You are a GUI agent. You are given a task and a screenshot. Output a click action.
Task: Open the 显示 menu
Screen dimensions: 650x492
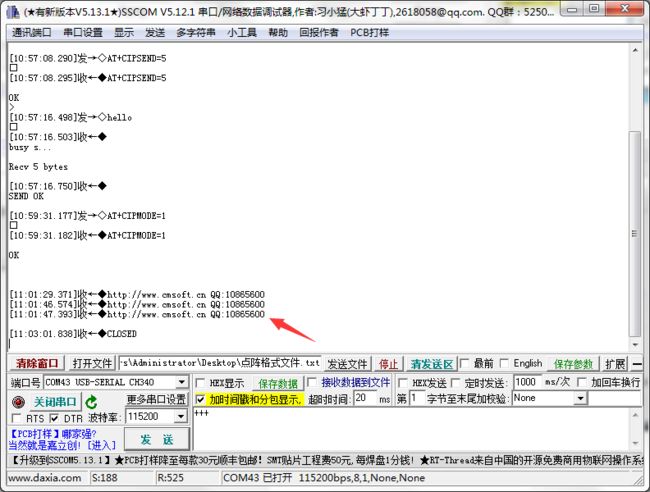tap(124, 32)
